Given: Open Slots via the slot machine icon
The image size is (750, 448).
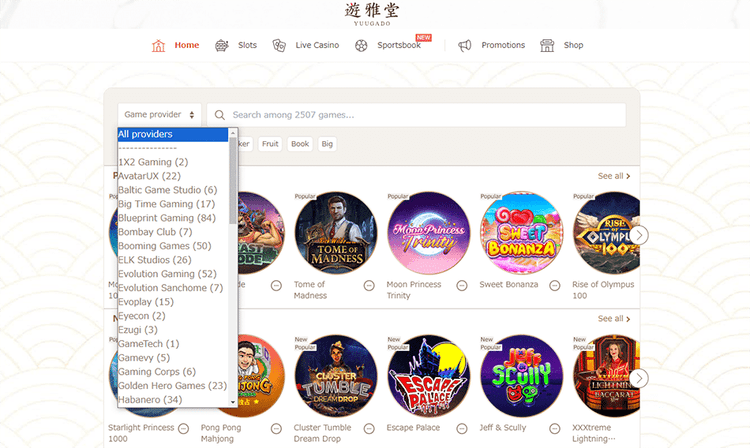Looking at the screenshot, I should pos(221,45).
